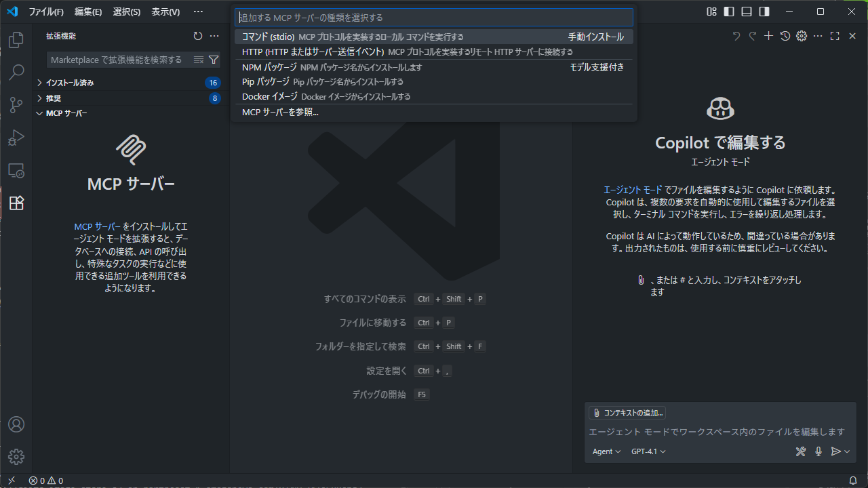Open the Remote Explorer view
The image size is (868, 488).
16,170
